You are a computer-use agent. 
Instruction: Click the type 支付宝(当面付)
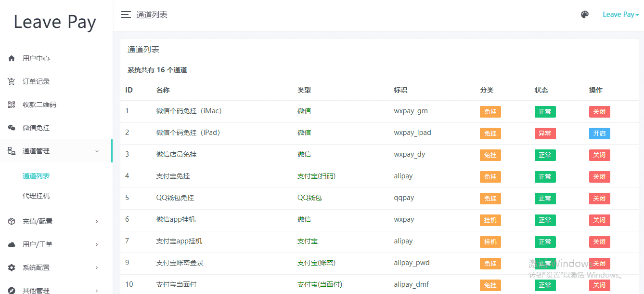click(320, 284)
